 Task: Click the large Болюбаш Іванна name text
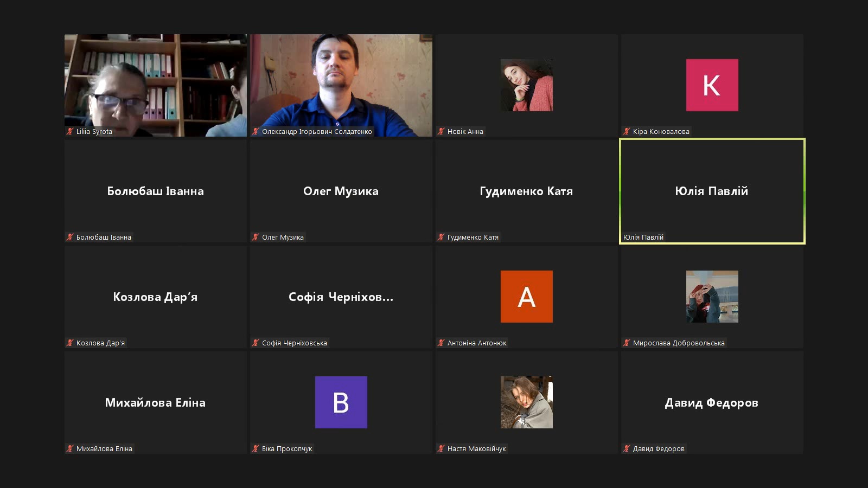155,191
